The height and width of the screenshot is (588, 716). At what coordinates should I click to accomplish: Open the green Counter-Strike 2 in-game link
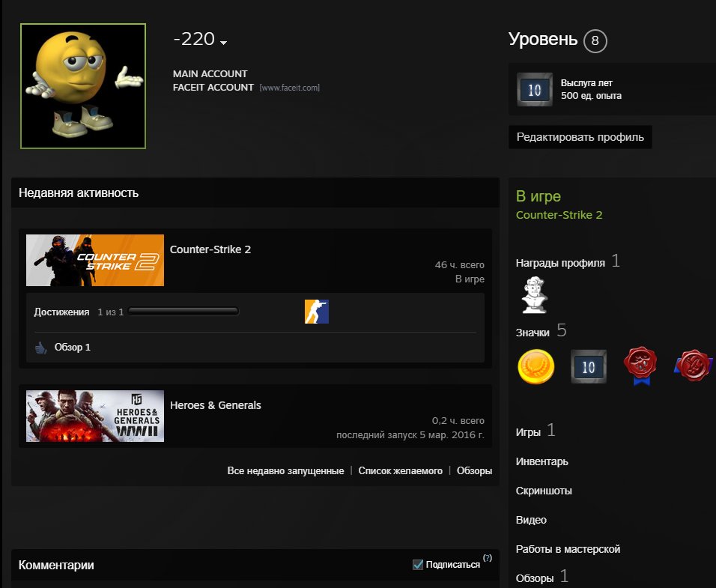(x=559, y=215)
